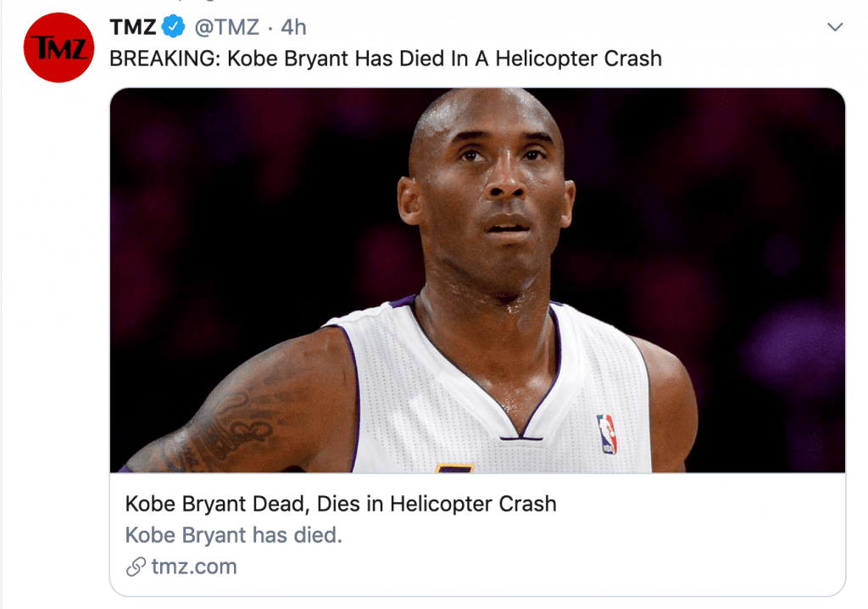Viewport: 868px width, 609px height.
Task: Open the TMZ display name profile link
Action: pos(133,27)
